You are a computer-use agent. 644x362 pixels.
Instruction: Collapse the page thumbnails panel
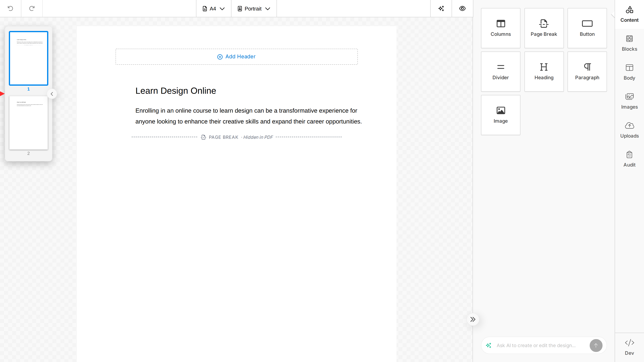(52, 94)
